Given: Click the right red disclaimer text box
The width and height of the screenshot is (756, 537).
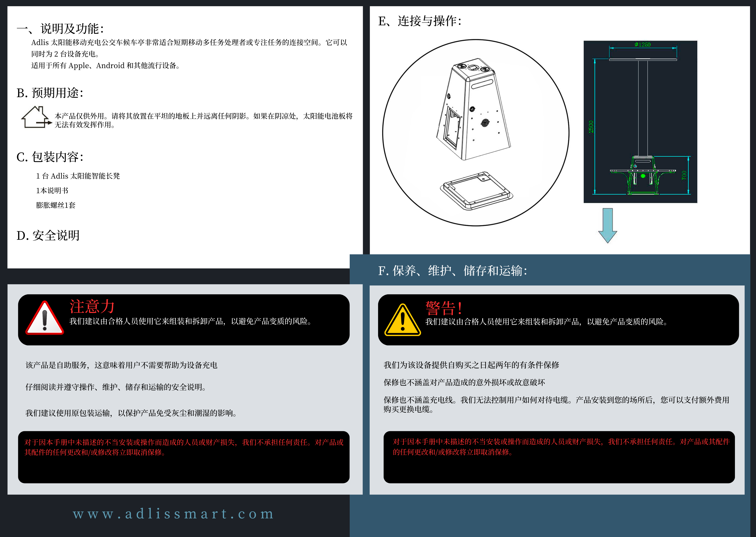Looking at the screenshot, I should [559, 457].
